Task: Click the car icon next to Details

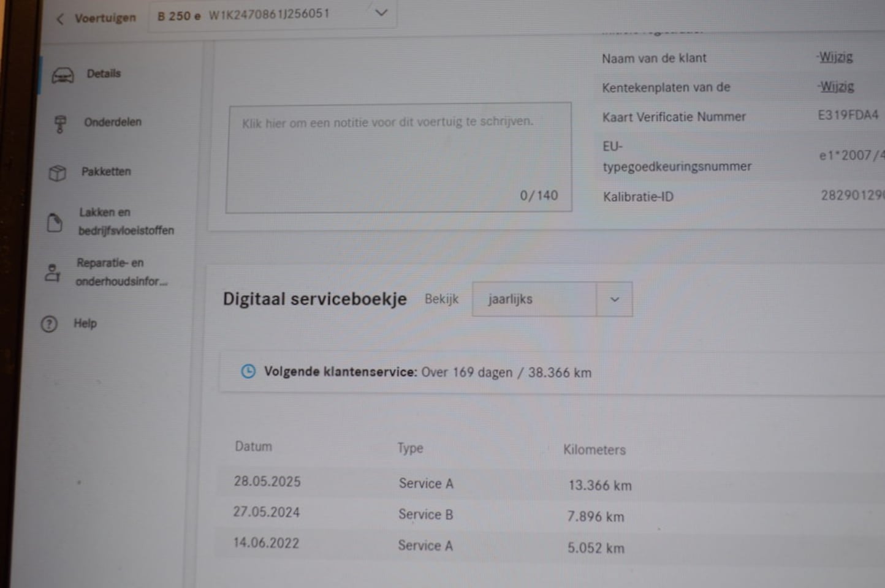Action: (x=63, y=75)
